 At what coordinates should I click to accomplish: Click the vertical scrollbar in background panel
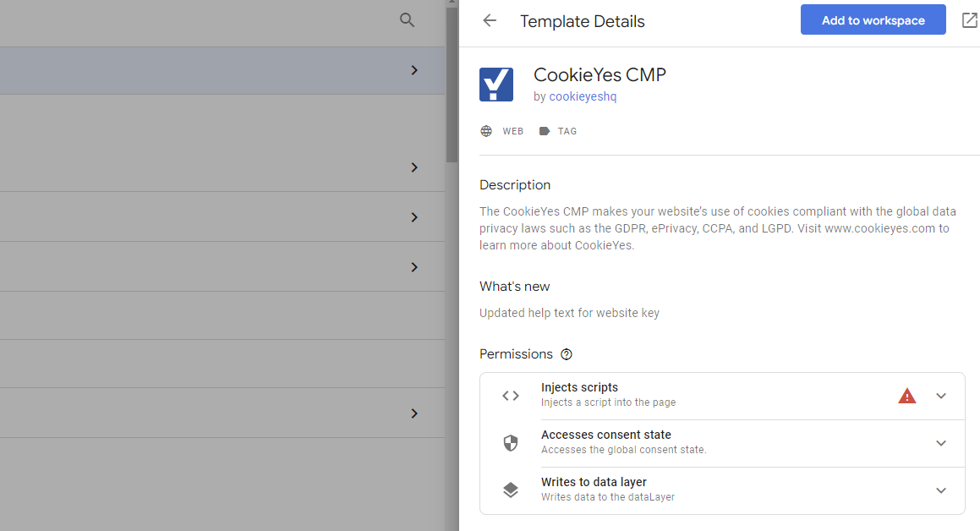[x=452, y=85]
